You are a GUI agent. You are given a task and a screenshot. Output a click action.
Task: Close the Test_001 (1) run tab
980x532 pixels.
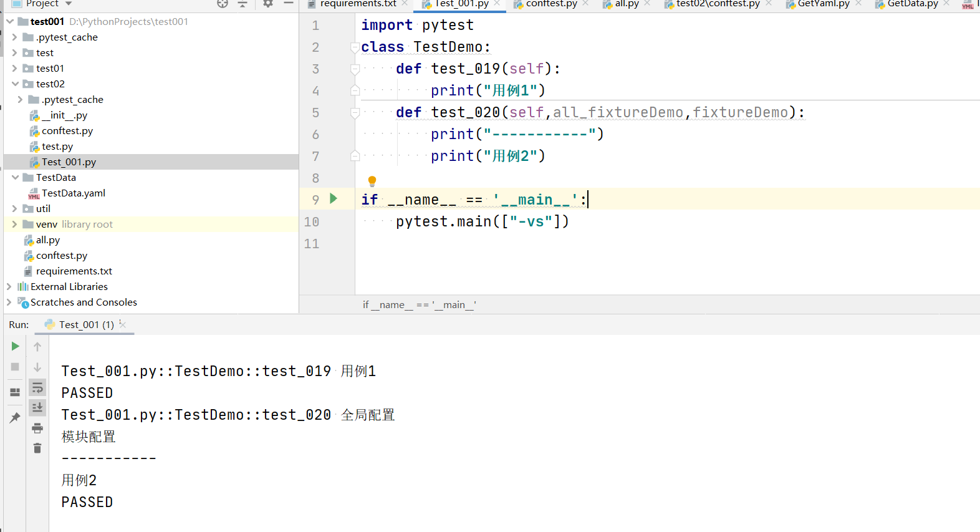pyautogui.click(x=123, y=324)
